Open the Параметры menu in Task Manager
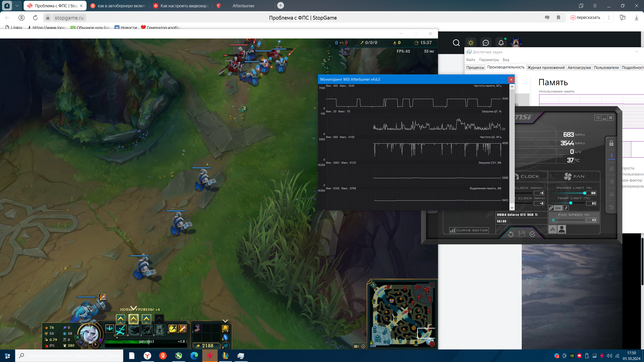 click(x=489, y=60)
